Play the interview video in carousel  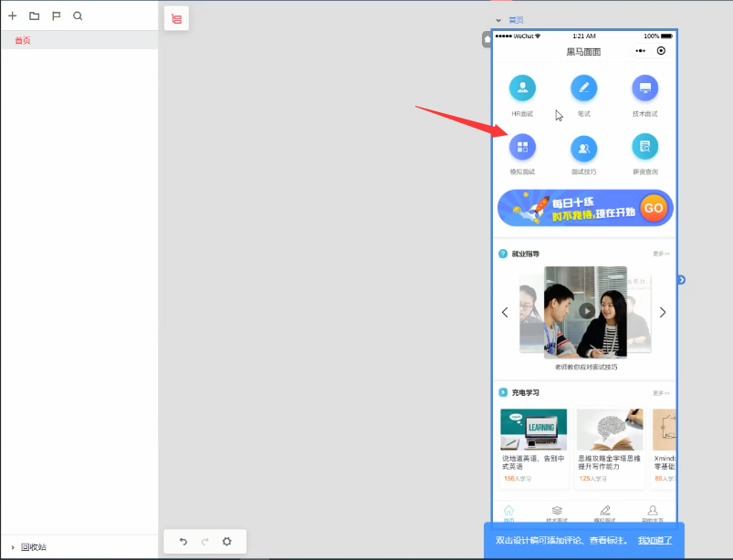point(587,311)
